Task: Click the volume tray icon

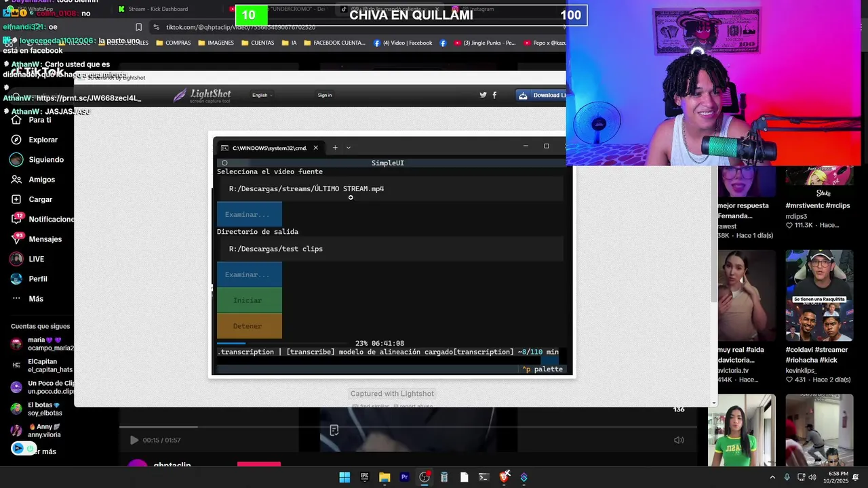Action: point(812,477)
